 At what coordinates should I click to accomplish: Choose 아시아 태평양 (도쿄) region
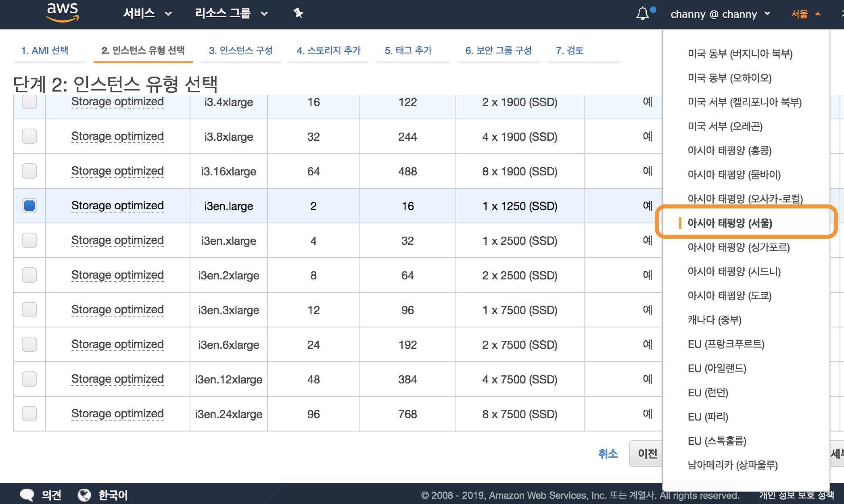pos(729,296)
